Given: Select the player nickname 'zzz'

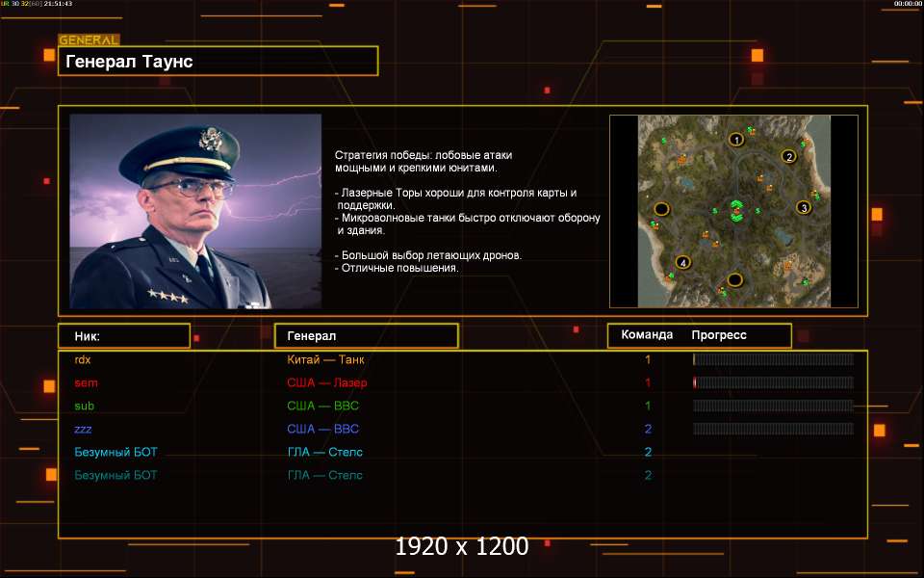Looking at the screenshot, I should tap(83, 429).
